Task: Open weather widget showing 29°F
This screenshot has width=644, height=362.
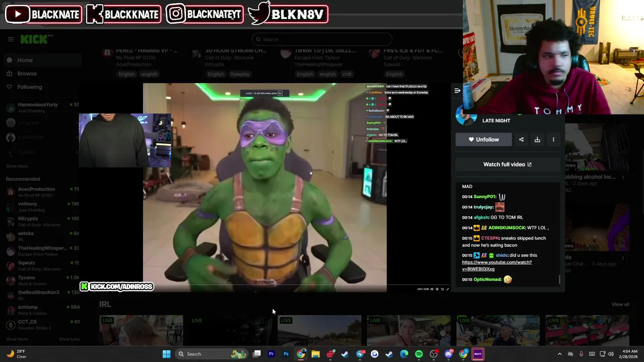Action: pos(16,354)
